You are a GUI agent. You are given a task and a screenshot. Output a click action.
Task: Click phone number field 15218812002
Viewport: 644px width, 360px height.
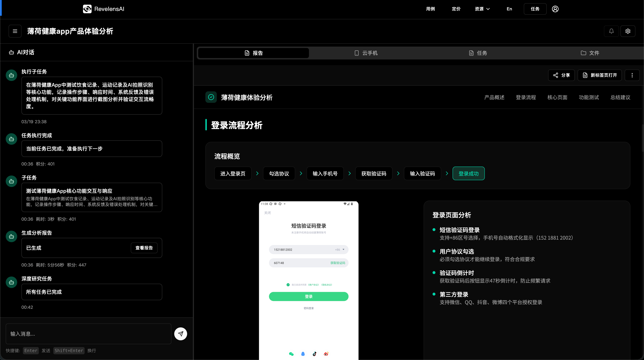click(x=309, y=250)
